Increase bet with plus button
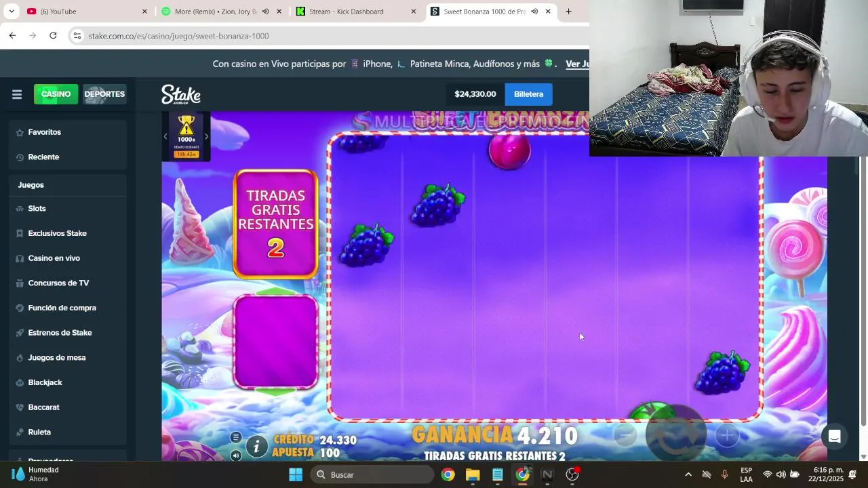This screenshot has width=868, height=488. pos(726,435)
